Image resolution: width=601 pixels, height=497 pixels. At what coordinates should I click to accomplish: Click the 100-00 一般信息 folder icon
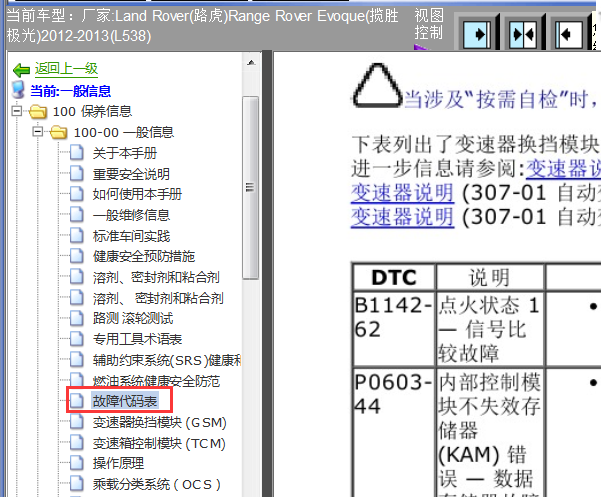pyautogui.click(x=59, y=133)
